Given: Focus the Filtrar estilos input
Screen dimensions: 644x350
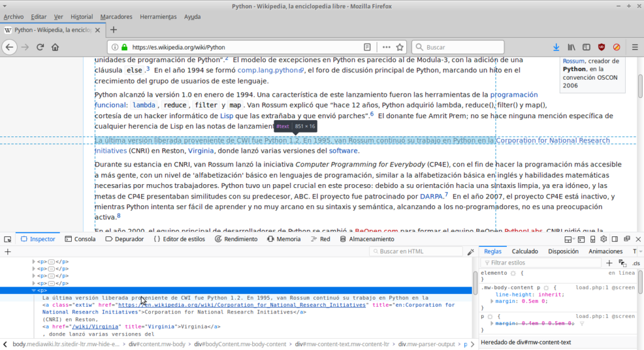Looking at the screenshot, I should tap(541, 263).
